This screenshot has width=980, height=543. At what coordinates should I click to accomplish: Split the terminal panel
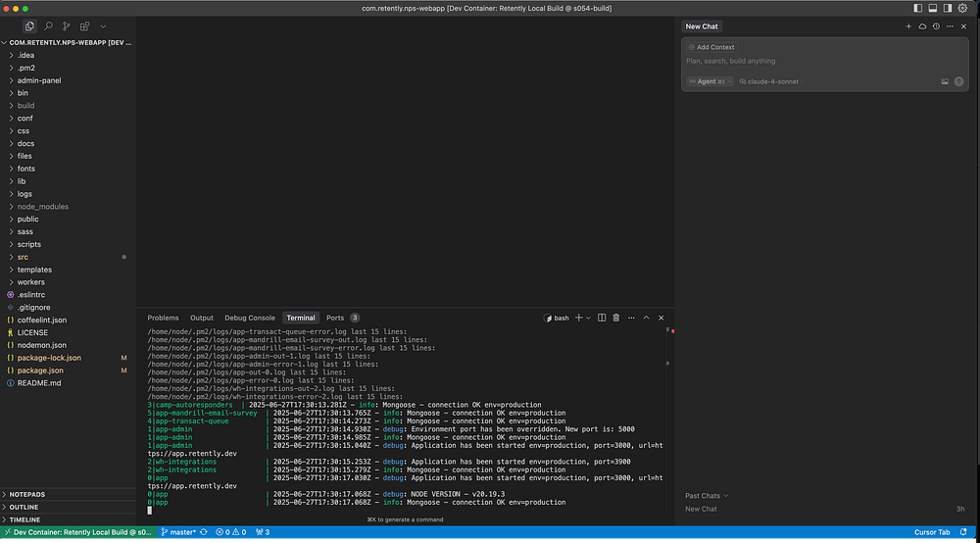tap(602, 318)
